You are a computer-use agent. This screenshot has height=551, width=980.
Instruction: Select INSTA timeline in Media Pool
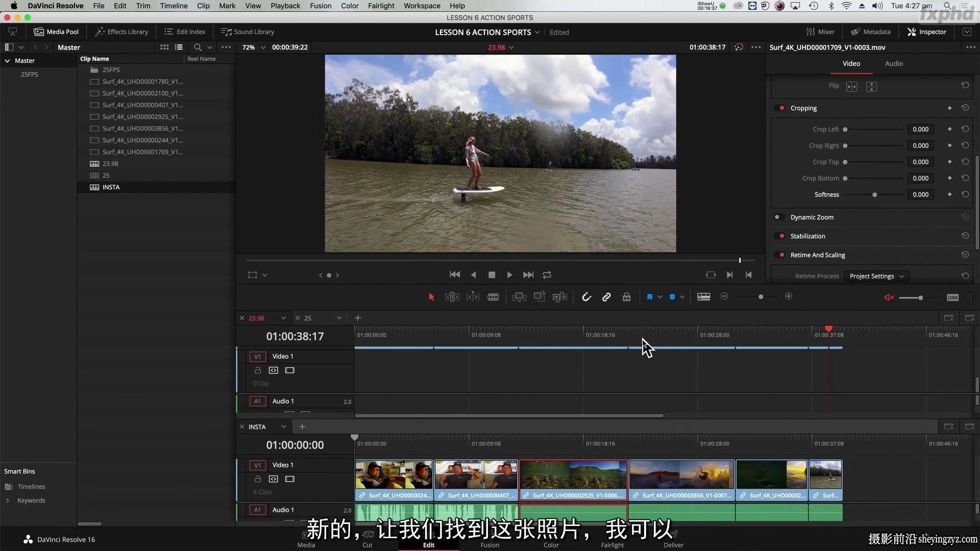click(156, 187)
